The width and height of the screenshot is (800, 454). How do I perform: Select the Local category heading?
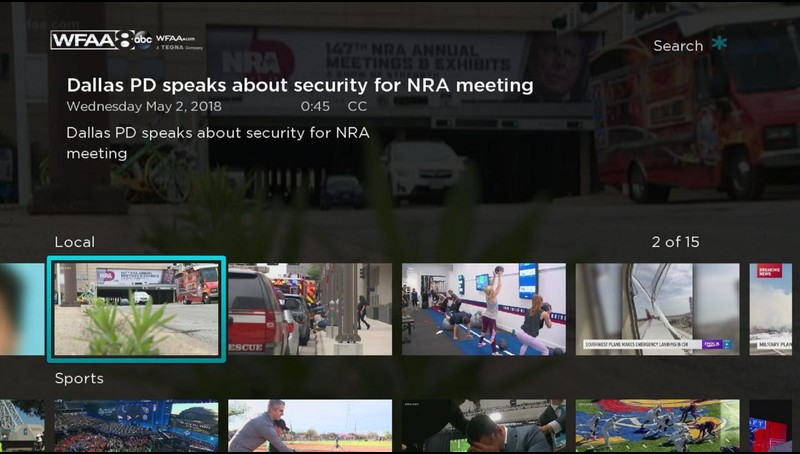click(x=74, y=242)
